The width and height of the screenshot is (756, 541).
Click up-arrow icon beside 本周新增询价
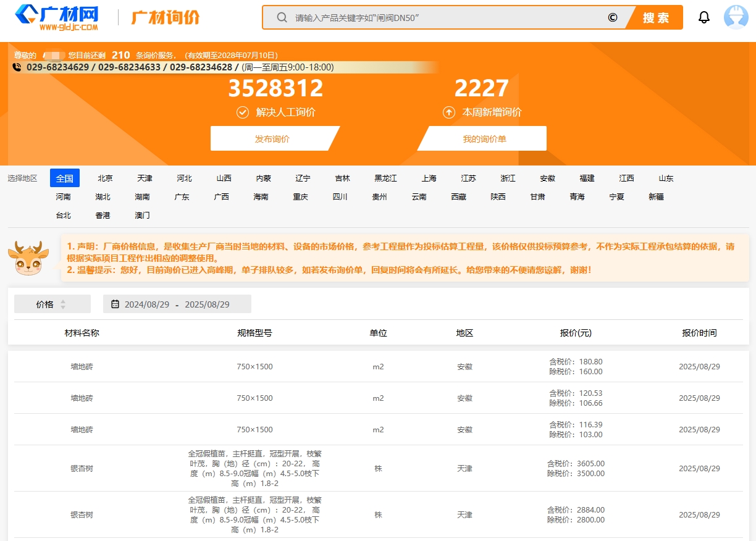pos(449,112)
